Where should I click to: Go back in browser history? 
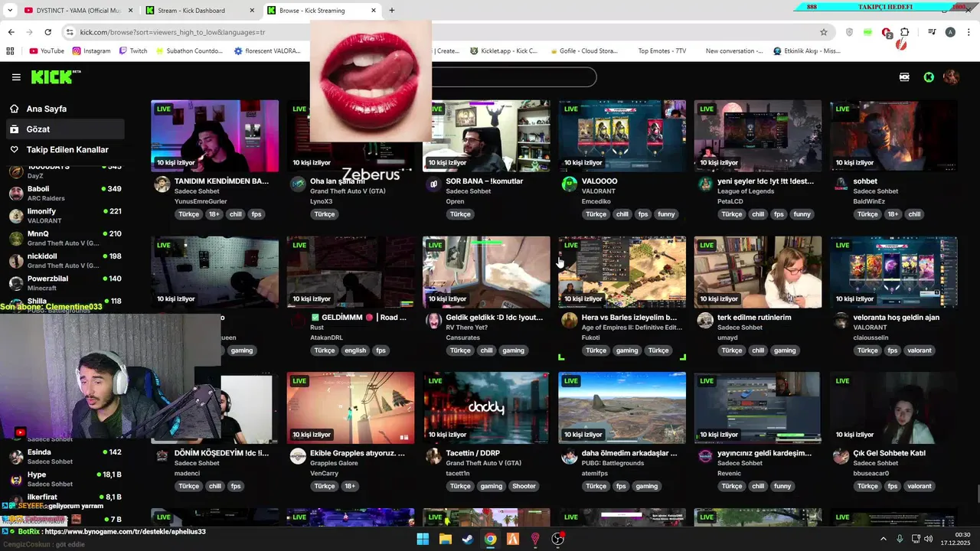[11, 32]
